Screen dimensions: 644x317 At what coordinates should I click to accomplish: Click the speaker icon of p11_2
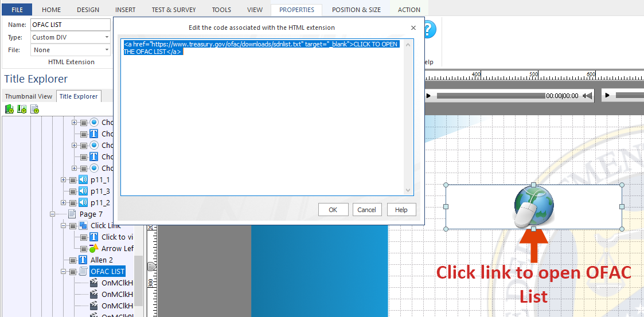pos(83,202)
